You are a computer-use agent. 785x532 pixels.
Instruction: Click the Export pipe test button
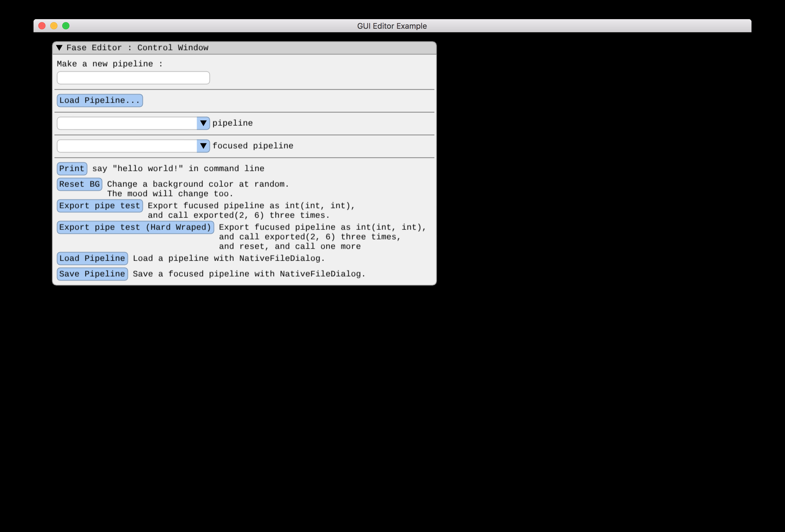(100, 206)
